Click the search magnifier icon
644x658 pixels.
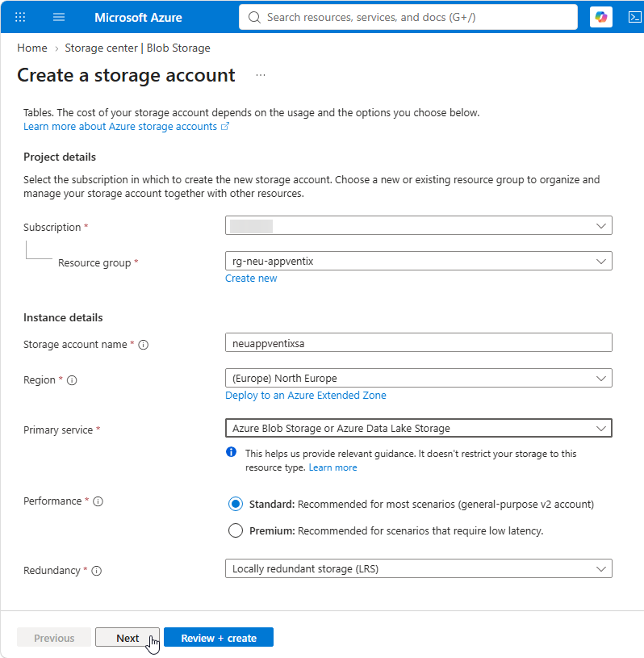[254, 17]
